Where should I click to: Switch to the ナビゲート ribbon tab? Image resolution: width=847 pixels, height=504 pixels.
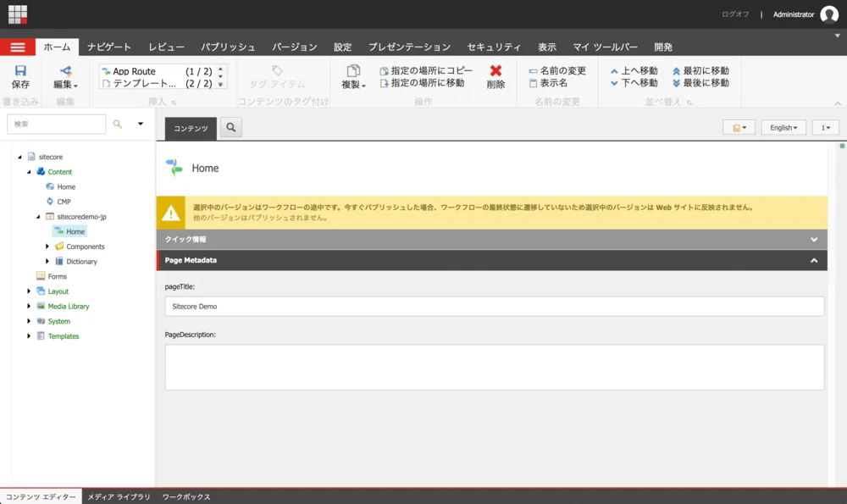(x=109, y=47)
